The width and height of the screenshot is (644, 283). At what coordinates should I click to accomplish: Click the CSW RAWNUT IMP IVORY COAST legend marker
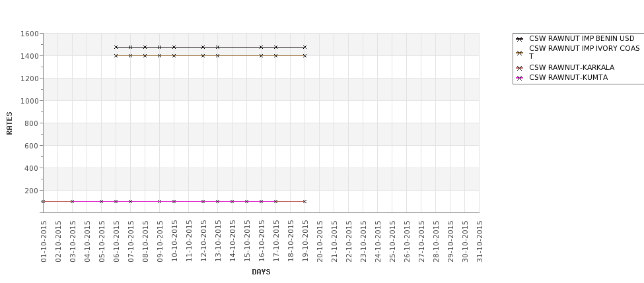[519, 52]
